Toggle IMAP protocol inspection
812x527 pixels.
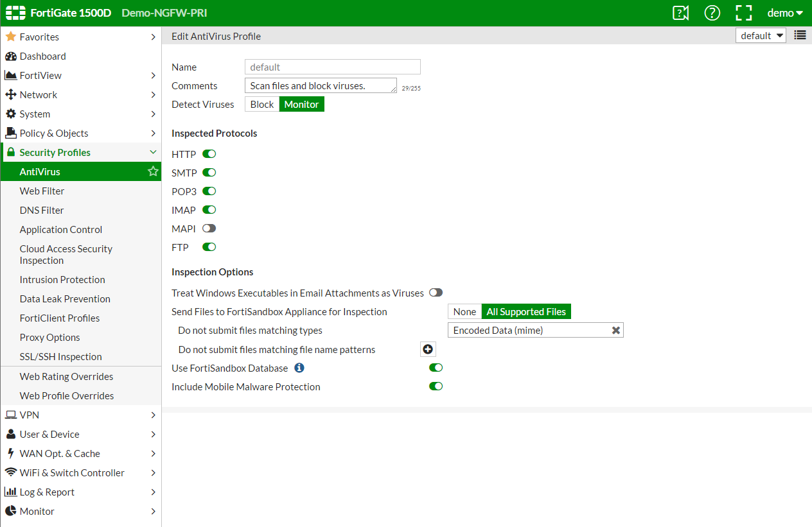pyautogui.click(x=209, y=209)
